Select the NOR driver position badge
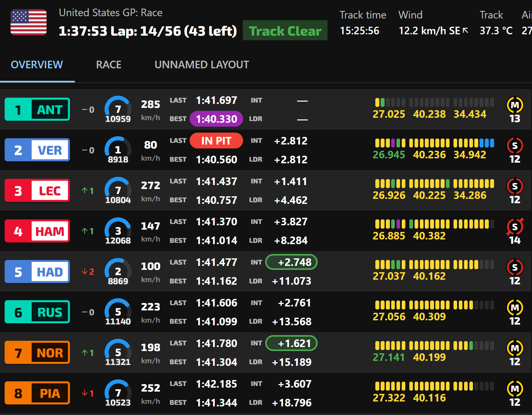This screenshot has width=532, height=415. click(37, 352)
